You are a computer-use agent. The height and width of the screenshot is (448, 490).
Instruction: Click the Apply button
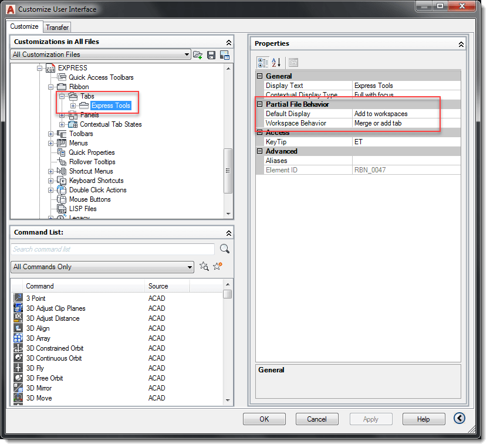click(371, 419)
